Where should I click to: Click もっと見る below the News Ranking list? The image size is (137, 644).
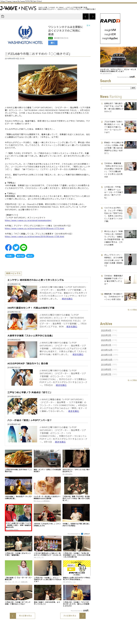132,309
